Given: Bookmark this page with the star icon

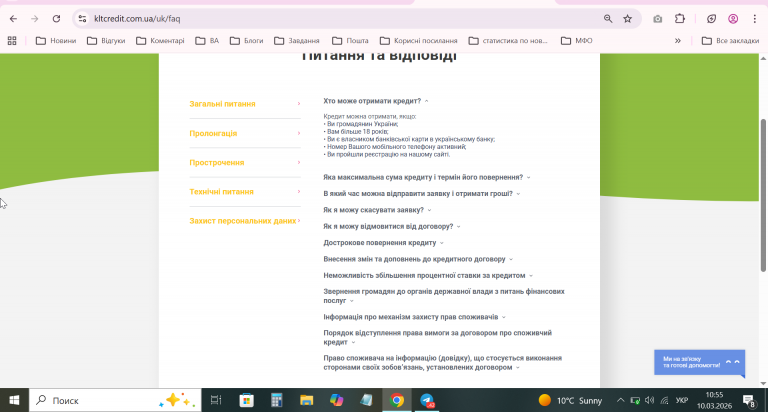Looking at the screenshot, I should coord(627,19).
